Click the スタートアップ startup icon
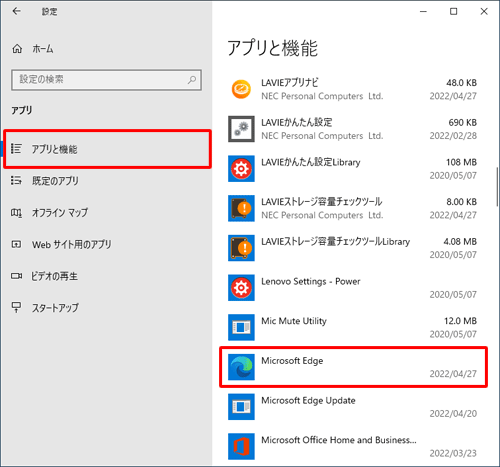 point(16,307)
